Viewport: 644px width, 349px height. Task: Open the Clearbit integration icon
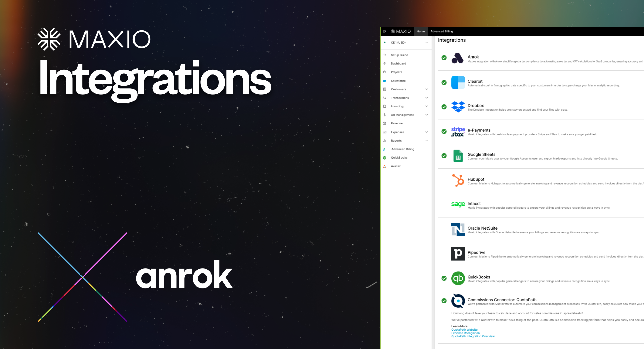click(x=458, y=83)
